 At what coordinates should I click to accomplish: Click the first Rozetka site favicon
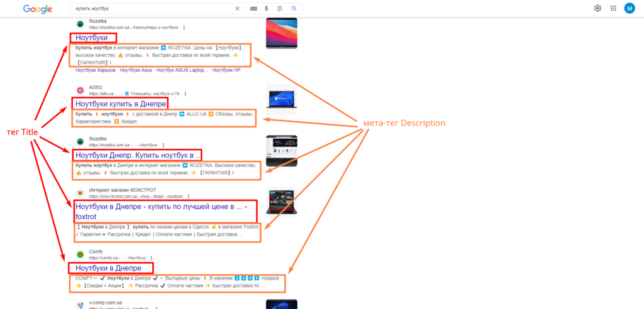pos(80,24)
